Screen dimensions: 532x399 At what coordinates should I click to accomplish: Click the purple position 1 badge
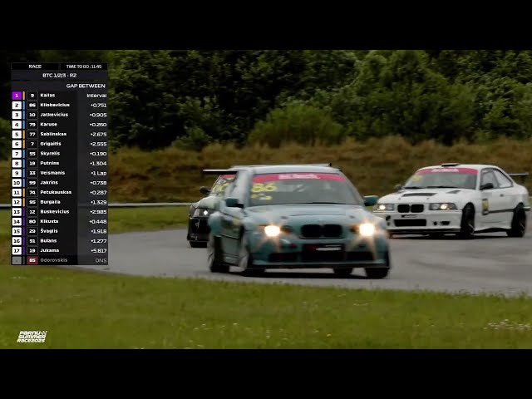click(x=17, y=96)
